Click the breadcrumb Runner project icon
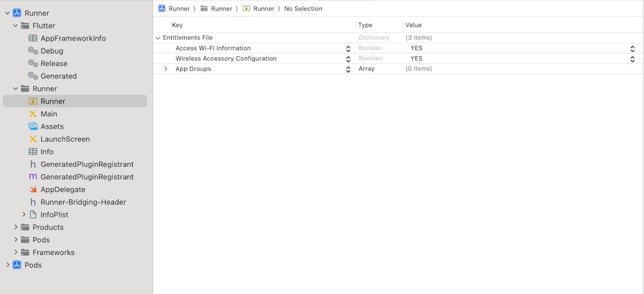644x294 pixels. [162, 8]
